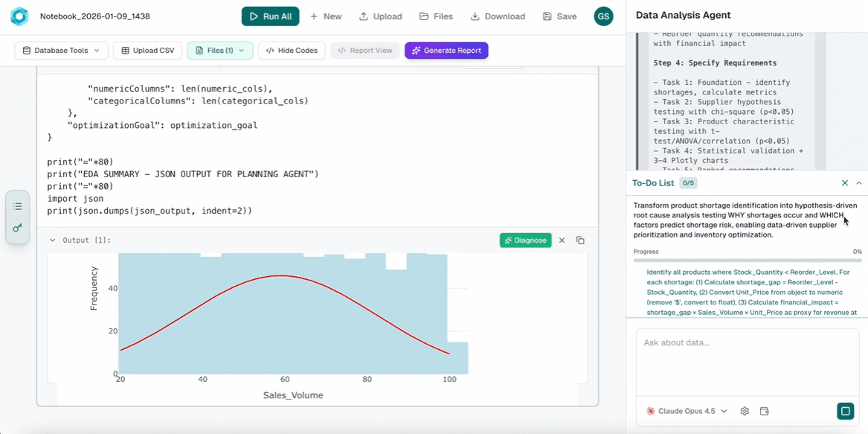This screenshot has height=434, width=868.
Task: Dismiss the To-Do List with the X
Action: [x=844, y=182]
